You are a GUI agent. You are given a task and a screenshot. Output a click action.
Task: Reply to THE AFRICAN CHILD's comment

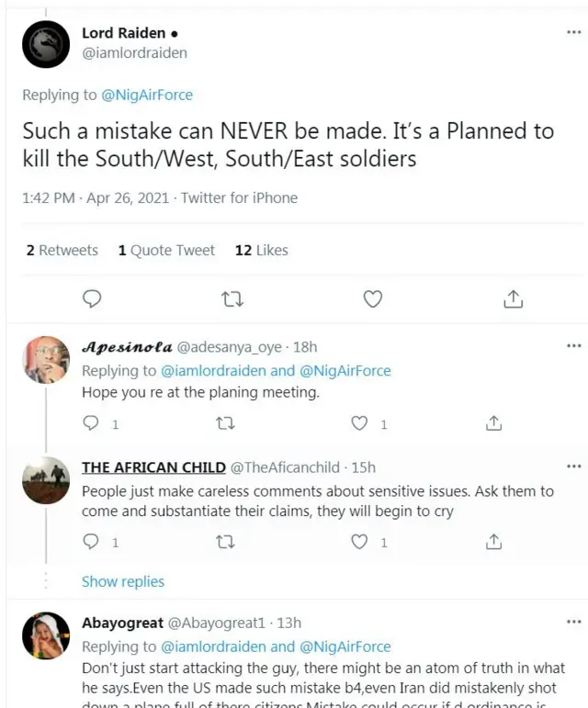coord(90,542)
